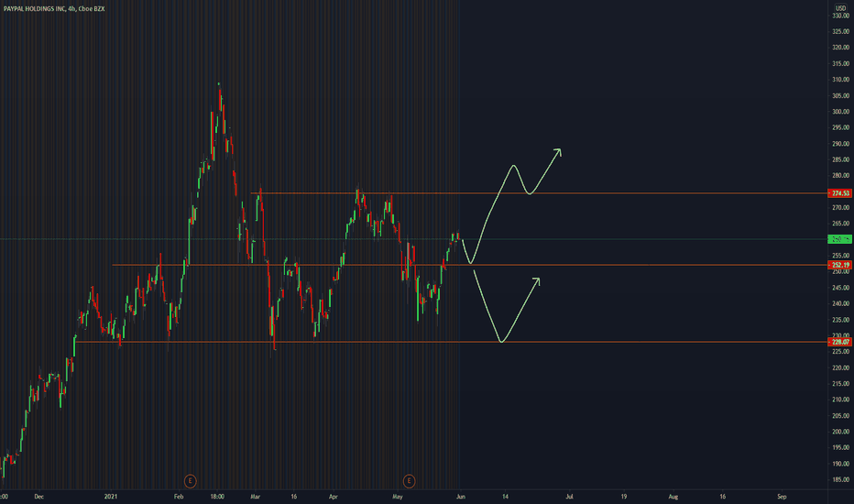This screenshot has width=854, height=504.
Task: Click 215.00 on the price scale
Action: (841, 384)
